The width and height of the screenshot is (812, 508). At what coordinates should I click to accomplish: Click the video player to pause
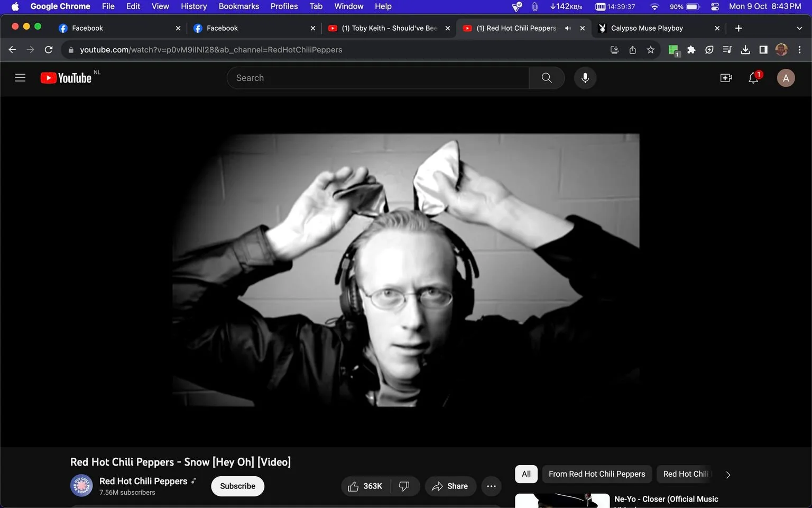pos(406,270)
